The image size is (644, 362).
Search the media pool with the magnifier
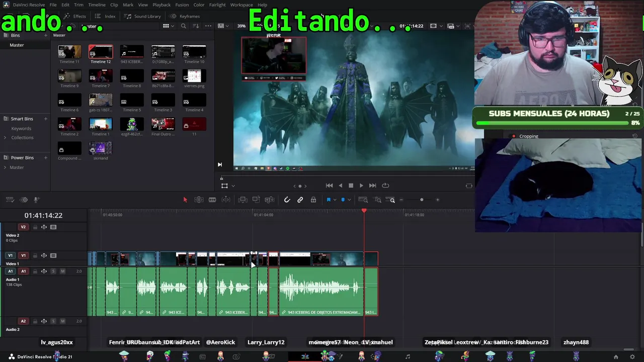point(184,26)
